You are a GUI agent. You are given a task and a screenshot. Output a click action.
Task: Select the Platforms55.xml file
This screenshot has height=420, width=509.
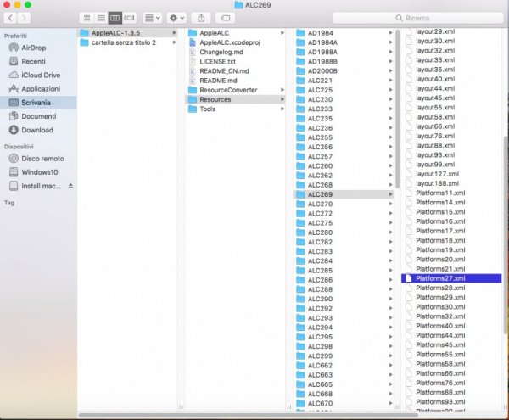451,355
